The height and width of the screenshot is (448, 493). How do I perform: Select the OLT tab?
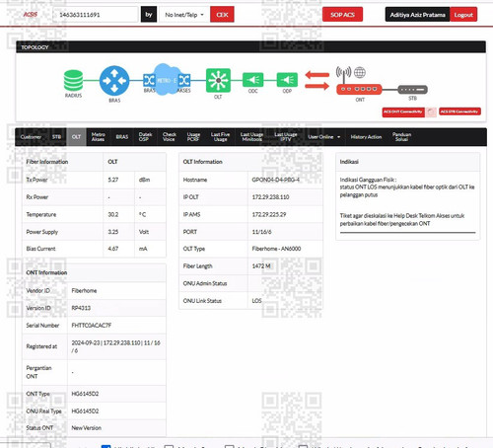click(76, 137)
